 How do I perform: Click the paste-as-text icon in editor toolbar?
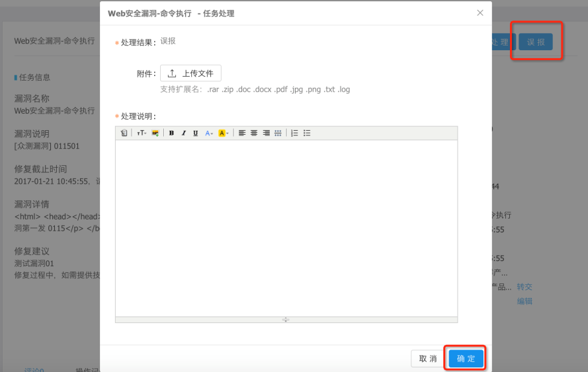tap(124, 133)
